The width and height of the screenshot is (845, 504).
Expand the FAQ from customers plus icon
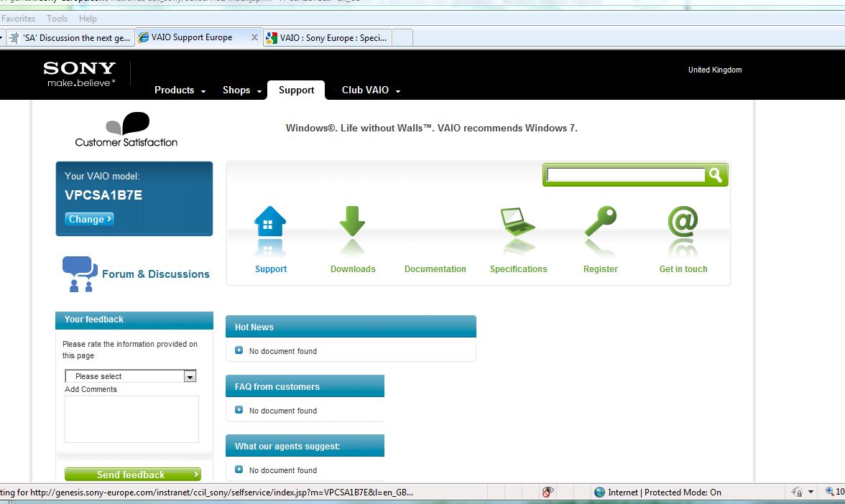239,411
